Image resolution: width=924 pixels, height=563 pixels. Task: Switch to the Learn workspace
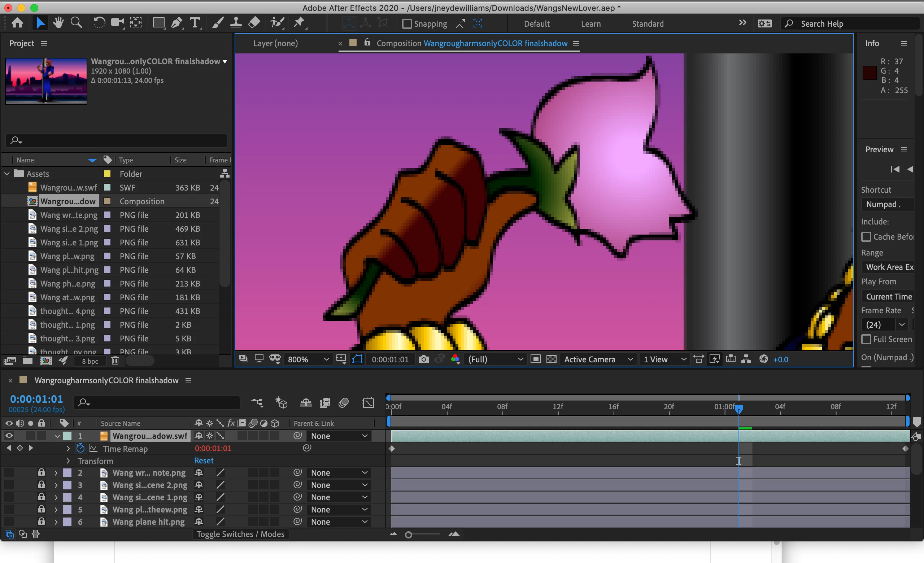coord(590,24)
